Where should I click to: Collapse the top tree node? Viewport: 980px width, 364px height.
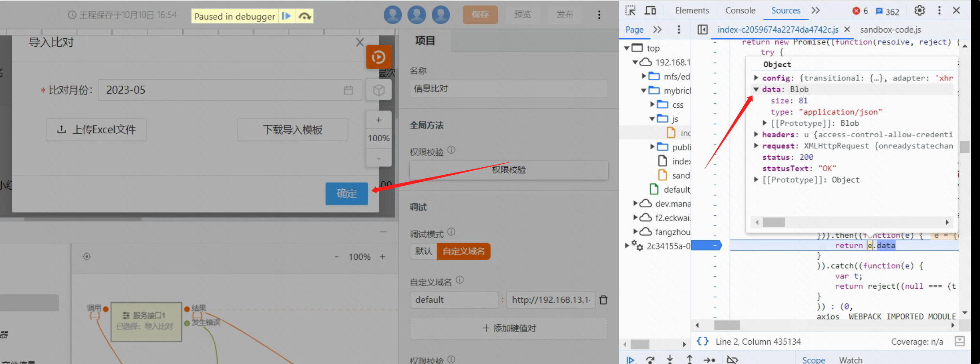[627, 48]
